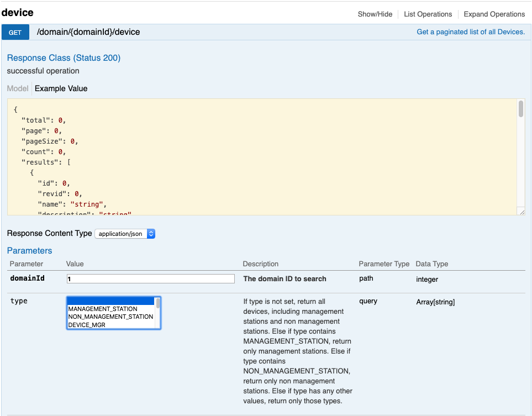Image resolution: width=532 pixels, height=416 pixels.
Task: Click the Show/Hide link for device
Action: pyautogui.click(x=375, y=14)
